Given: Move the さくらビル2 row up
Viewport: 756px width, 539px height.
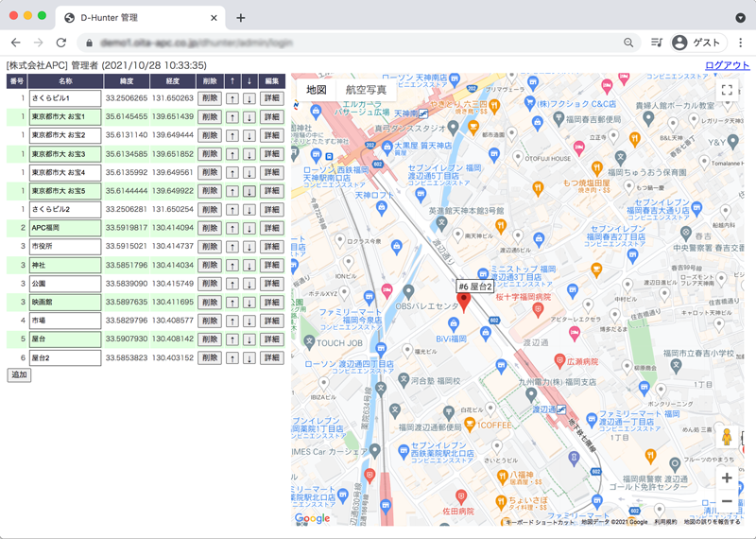Looking at the screenshot, I should coord(232,209).
